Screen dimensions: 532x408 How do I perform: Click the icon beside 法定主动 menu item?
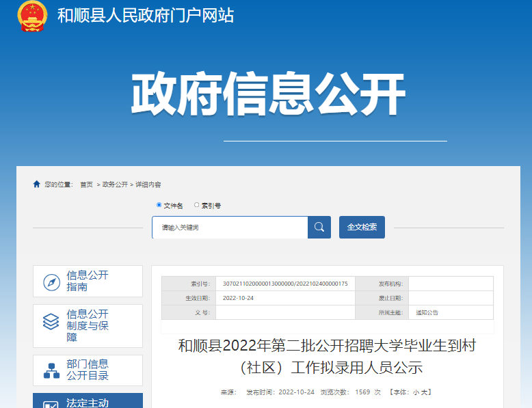(x=51, y=403)
